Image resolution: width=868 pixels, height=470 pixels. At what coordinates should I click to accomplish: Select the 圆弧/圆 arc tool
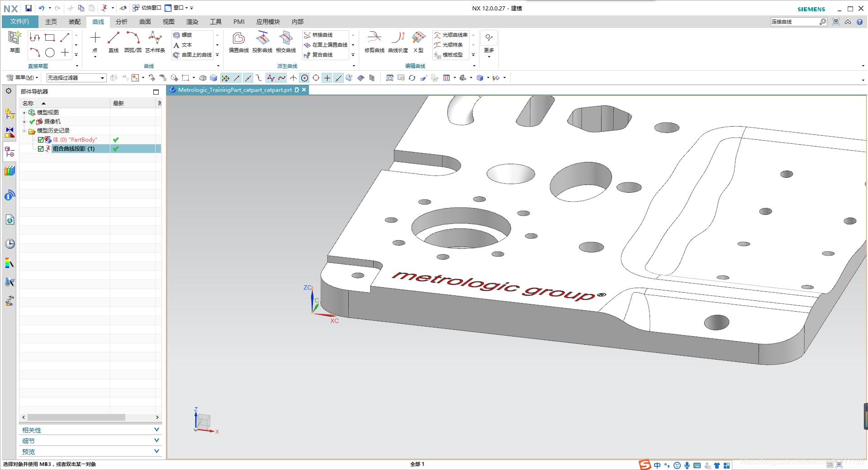[133, 42]
